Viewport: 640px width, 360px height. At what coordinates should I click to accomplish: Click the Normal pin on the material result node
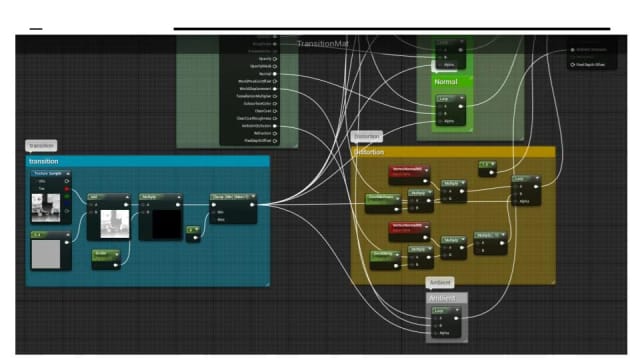click(x=275, y=74)
